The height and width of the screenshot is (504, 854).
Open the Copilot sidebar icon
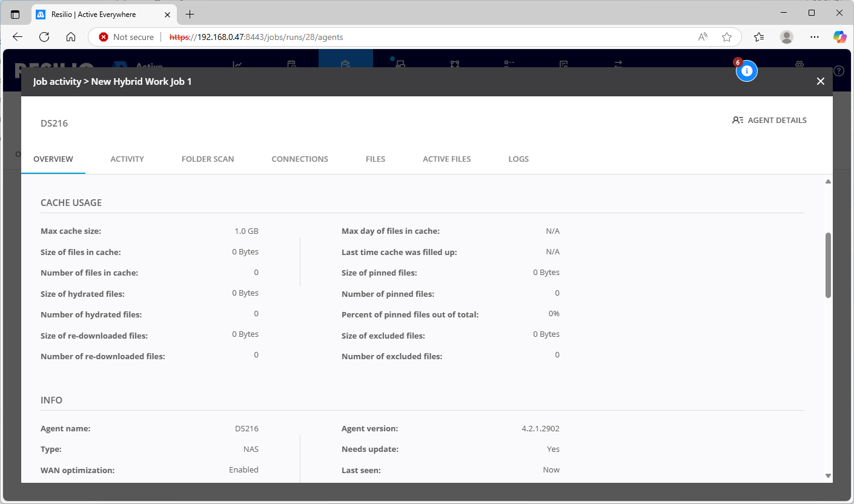pyautogui.click(x=839, y=37)
